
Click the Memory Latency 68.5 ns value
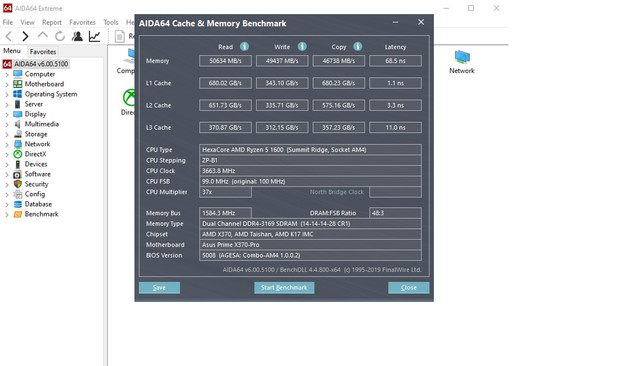(x=395, y=61)
